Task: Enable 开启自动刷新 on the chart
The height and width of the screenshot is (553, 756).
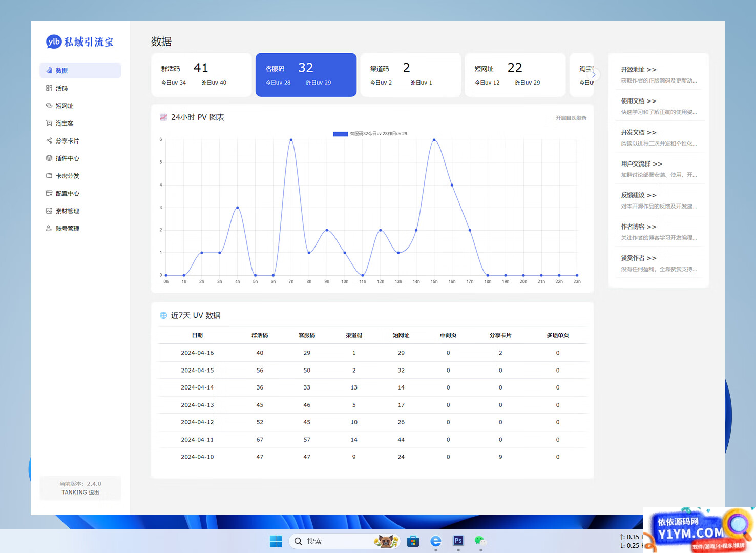Action: click(x=571, y=118)
